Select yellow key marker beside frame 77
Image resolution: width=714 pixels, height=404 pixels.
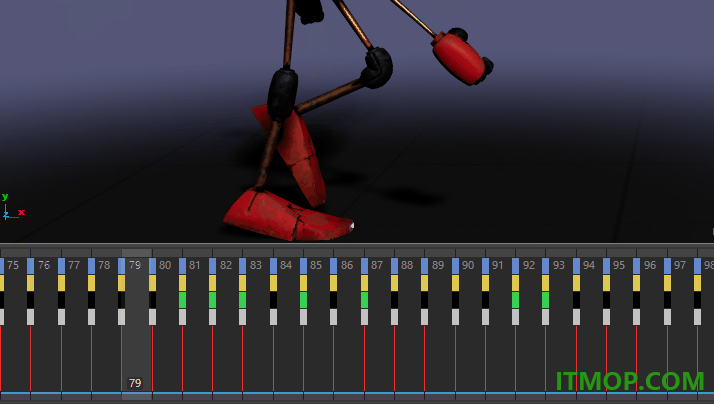[x=61, y=283]
